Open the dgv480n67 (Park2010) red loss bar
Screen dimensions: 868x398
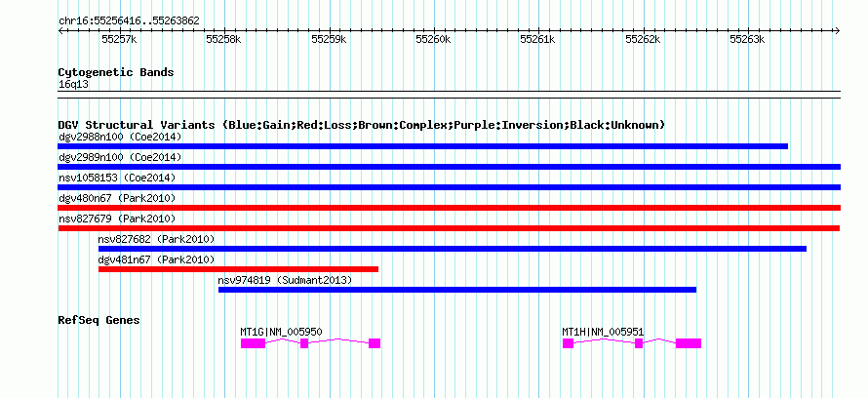click(450, 208)
